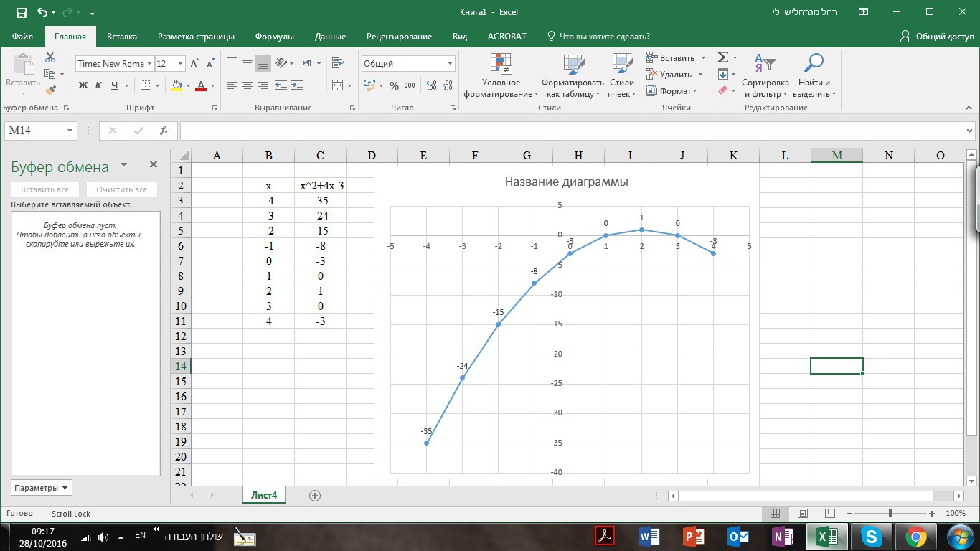Click Общий доступ share button

point(937,36)
